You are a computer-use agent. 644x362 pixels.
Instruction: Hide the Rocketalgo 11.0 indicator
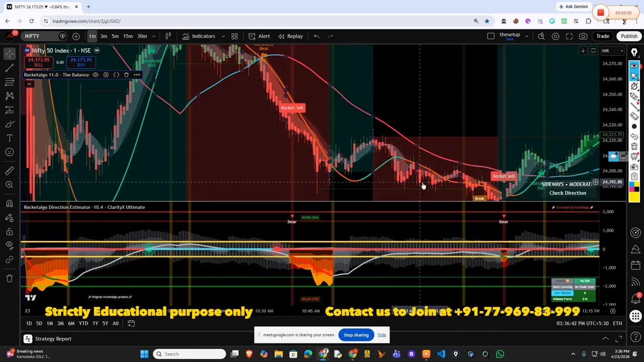tap(96, 75)
